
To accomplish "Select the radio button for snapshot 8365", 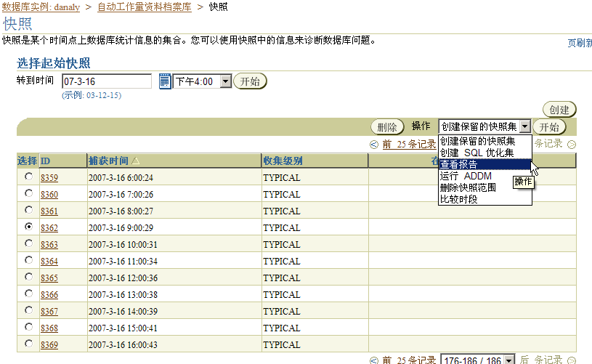I will pos(28,277).
